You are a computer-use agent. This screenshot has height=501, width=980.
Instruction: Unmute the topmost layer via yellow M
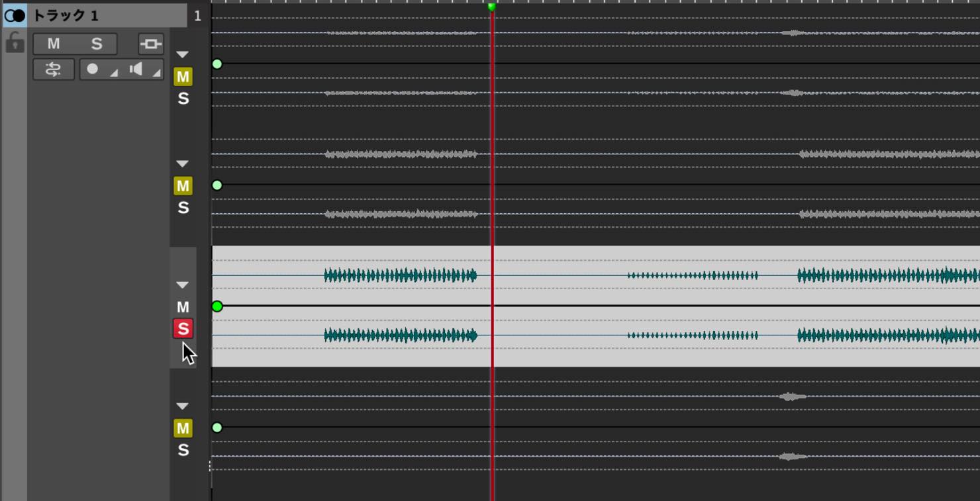click(x=183, y=77)
